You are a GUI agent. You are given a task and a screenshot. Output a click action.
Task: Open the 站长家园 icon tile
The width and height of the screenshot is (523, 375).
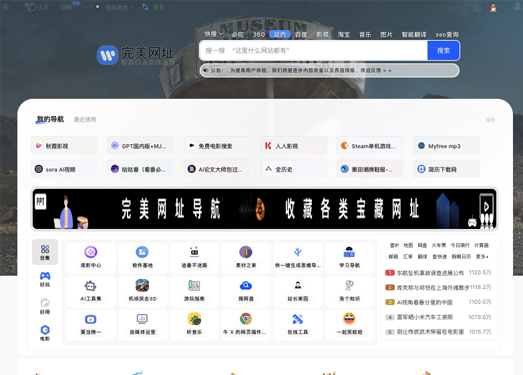point(298,292)
